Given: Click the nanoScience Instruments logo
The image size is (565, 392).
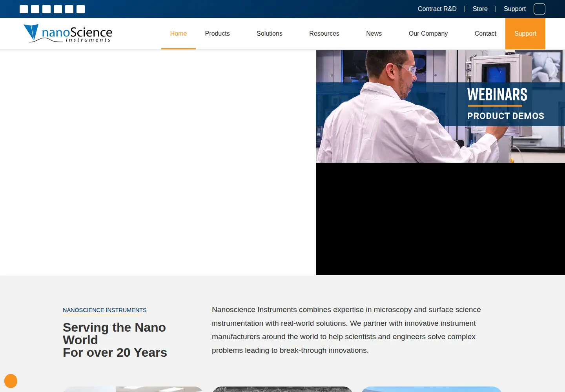Looking at the screenshot, I should pyautogui.click(x=68, y=33).
